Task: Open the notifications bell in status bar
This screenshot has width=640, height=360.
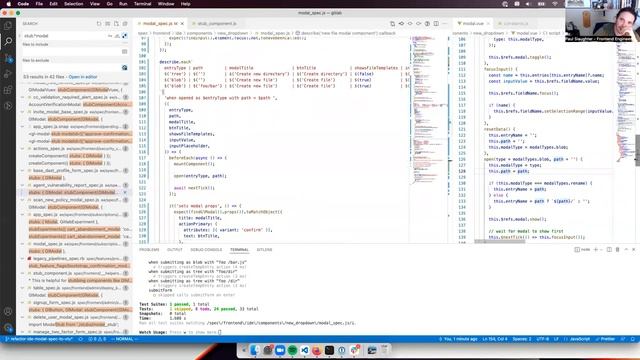Action: coord(633,339)
